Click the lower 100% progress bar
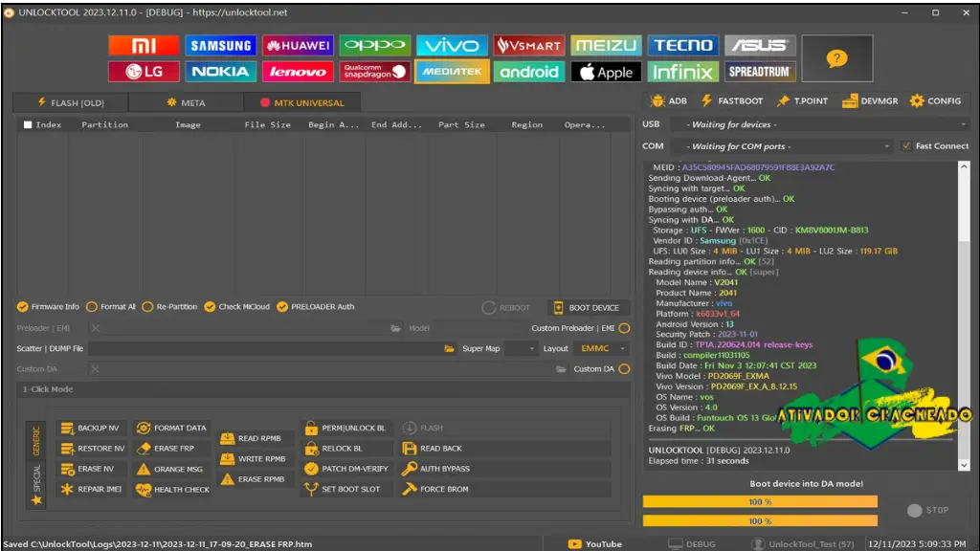 pyautogui.click(x=760, y=521)
